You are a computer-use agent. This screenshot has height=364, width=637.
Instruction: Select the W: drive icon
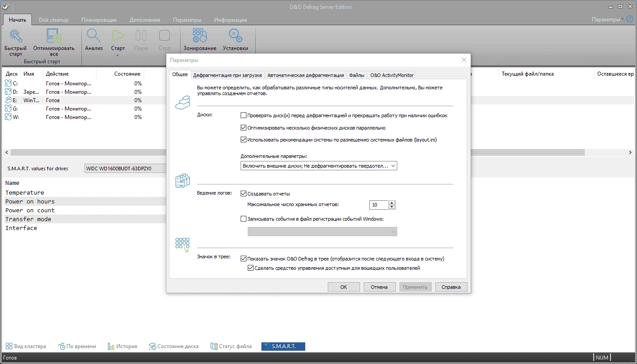8,117
